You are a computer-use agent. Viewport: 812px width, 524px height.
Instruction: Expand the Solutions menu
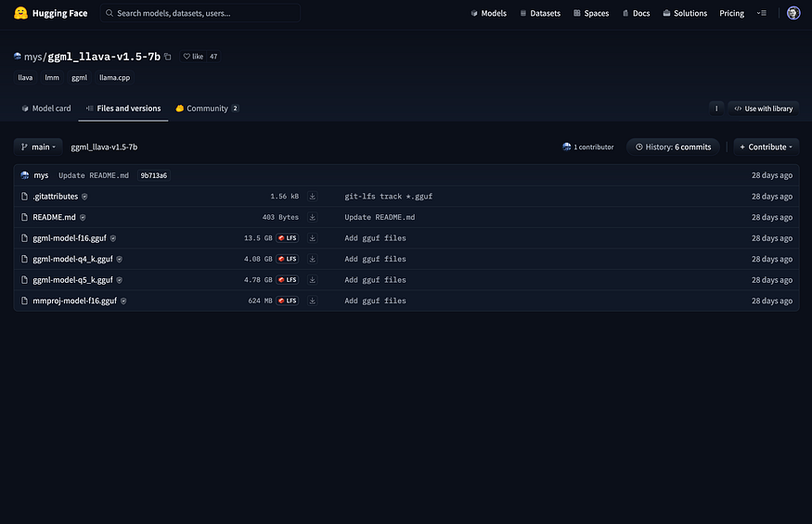pos(685,13)
